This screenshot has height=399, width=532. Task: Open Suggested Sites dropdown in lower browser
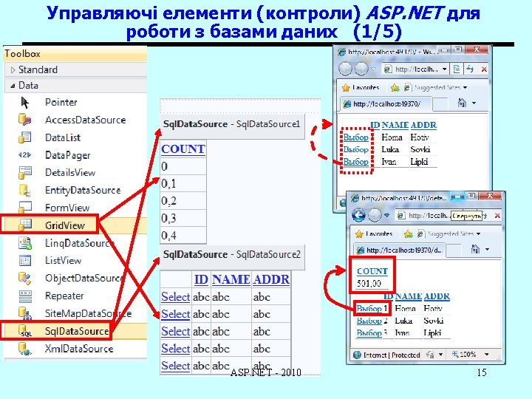tap(478, 233)
